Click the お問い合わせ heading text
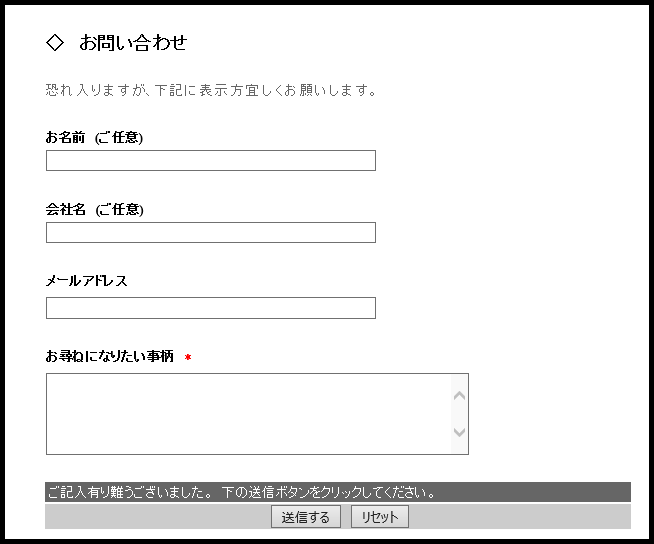 [133, 43]
